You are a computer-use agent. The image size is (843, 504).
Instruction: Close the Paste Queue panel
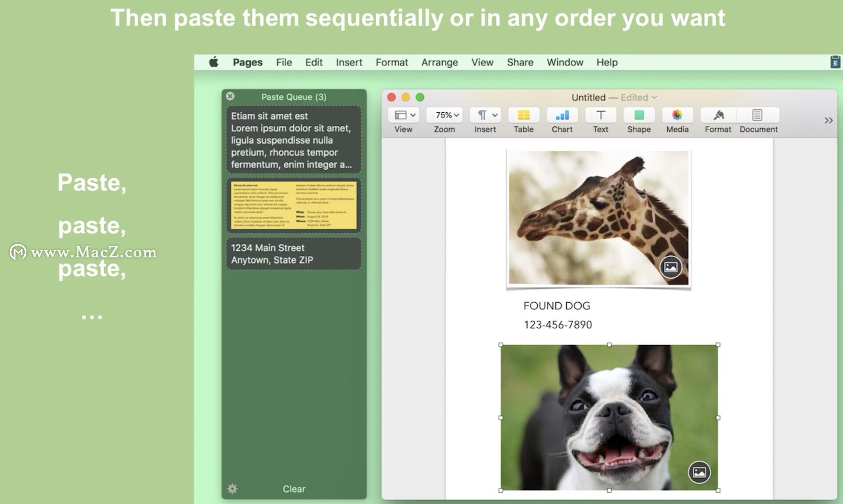(230, 97)
